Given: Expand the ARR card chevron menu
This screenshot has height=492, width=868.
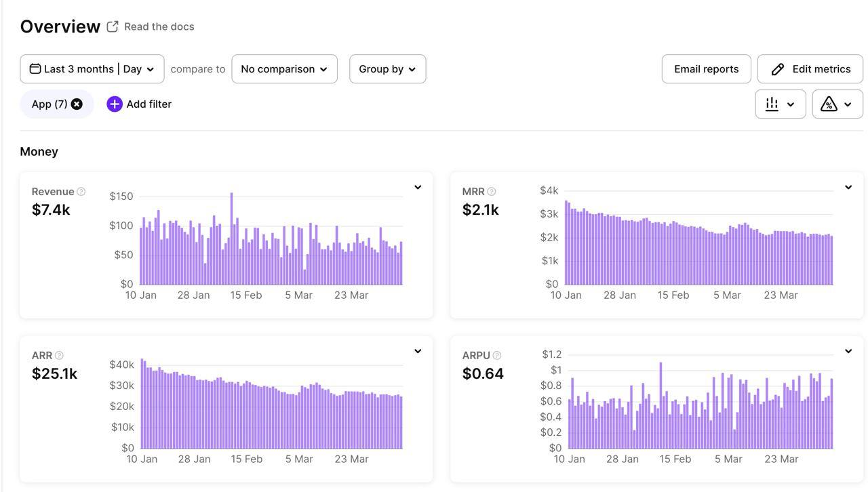Looking at the screenshot, I should pos(418,351).
